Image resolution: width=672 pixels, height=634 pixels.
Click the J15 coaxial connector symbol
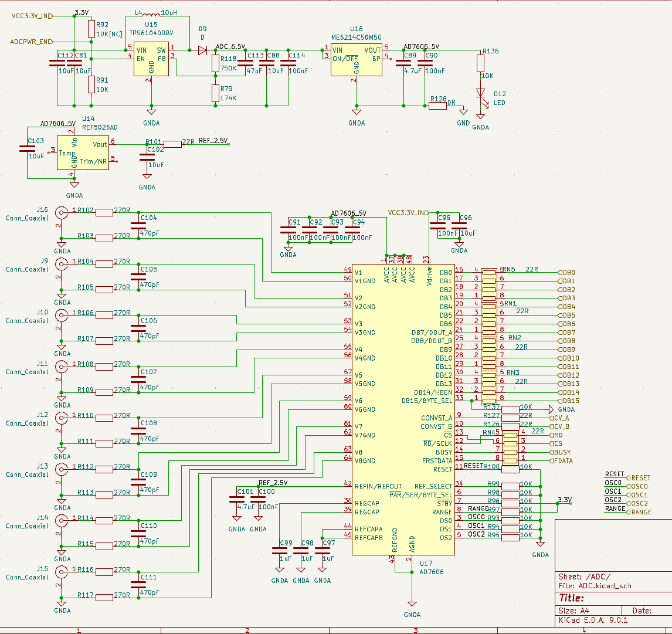coord(61,571)
